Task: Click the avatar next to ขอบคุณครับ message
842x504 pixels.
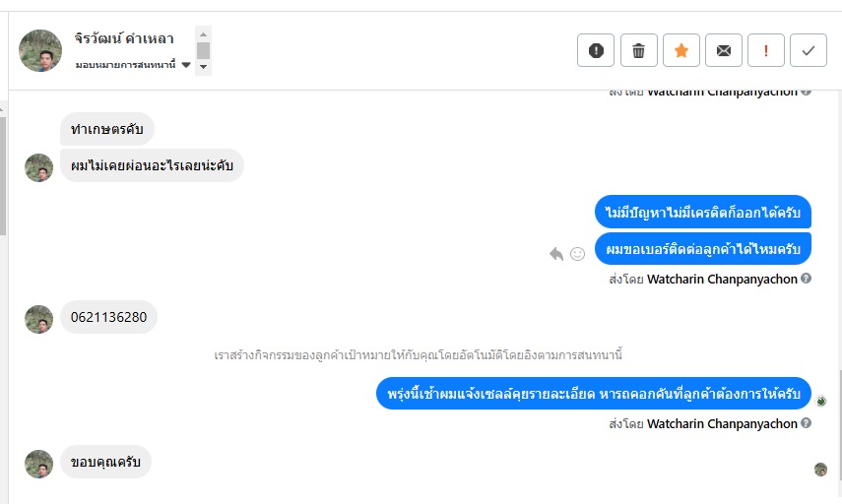Action: 38,464
